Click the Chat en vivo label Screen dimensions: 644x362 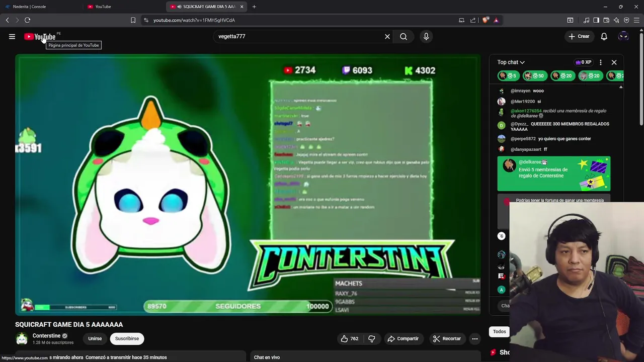pyautogui.click(x=267, y=357)
